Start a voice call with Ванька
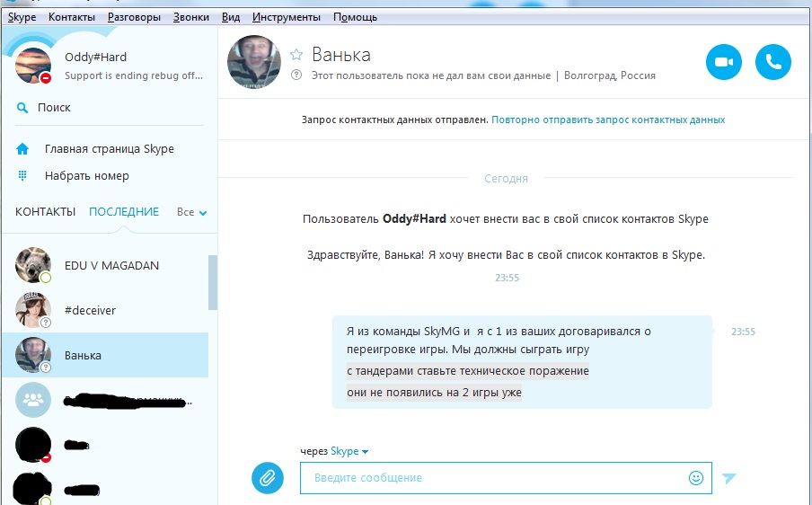This screenshot has height=505, width=812. coord(773,62)
